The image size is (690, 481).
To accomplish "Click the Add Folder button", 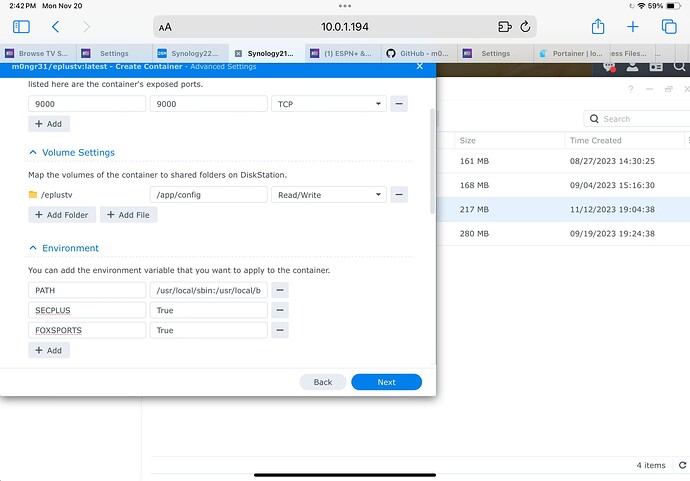I will [62, 215].
